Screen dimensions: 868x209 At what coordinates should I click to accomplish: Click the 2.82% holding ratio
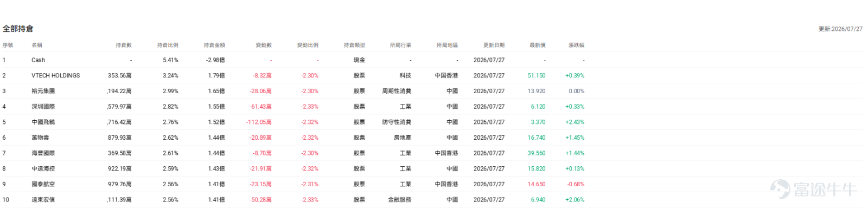pyautogui.click(x=170, y=107)
